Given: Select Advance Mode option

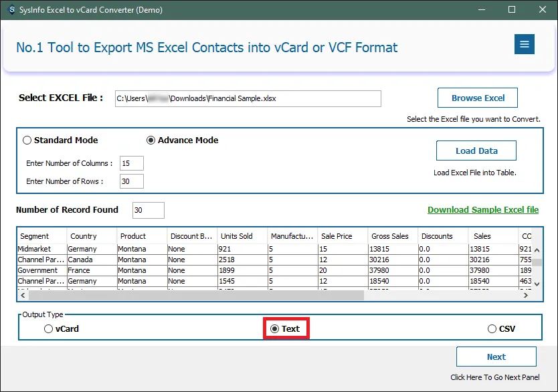Looking at the screenshot, I should 151,140.
